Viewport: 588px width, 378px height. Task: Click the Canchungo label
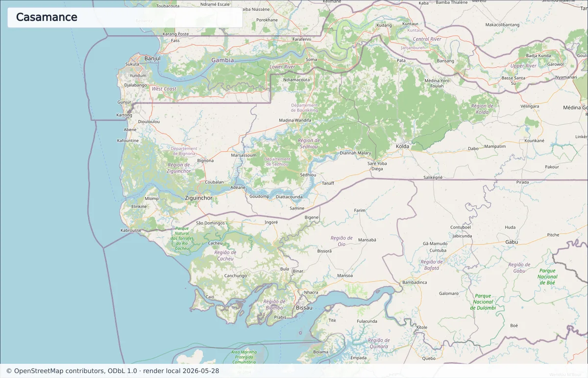point(236,276)
